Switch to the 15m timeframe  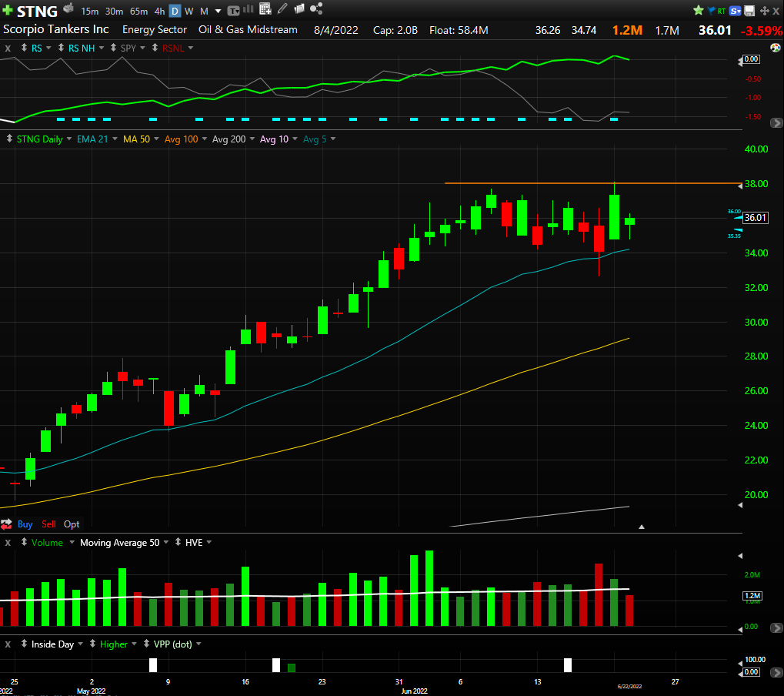[x=89, y=11]
